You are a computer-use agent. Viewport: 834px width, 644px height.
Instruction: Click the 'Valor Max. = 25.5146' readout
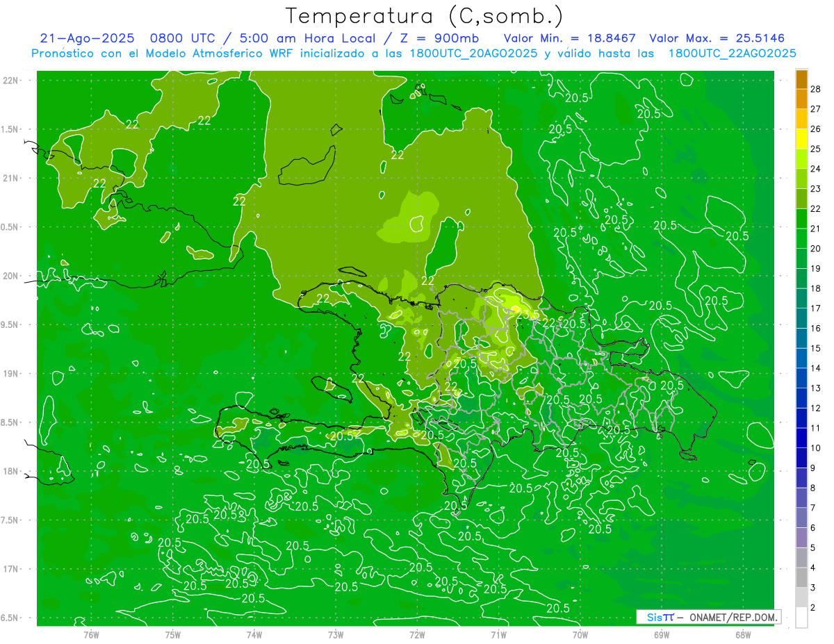click(x=717, y=38)
